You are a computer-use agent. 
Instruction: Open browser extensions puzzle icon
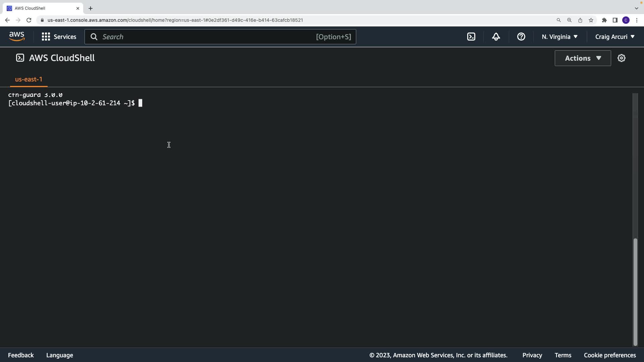coord(604,20)
